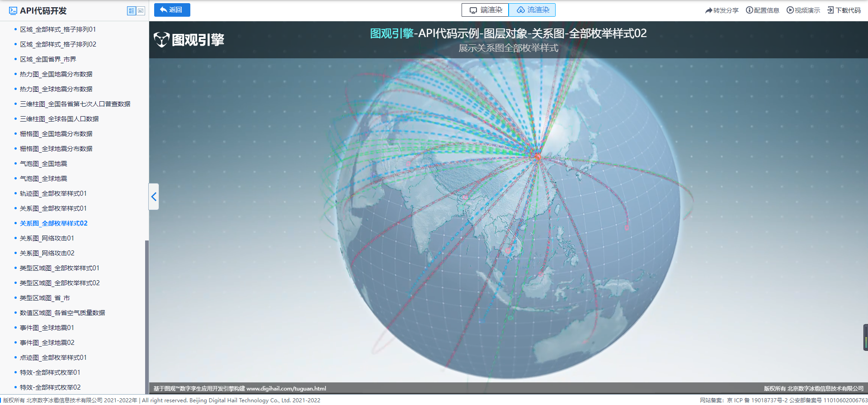Open 区域_全国省界_市界 example
The height and width of the screenshot is (405, 868).
click(x=48, y=59)
